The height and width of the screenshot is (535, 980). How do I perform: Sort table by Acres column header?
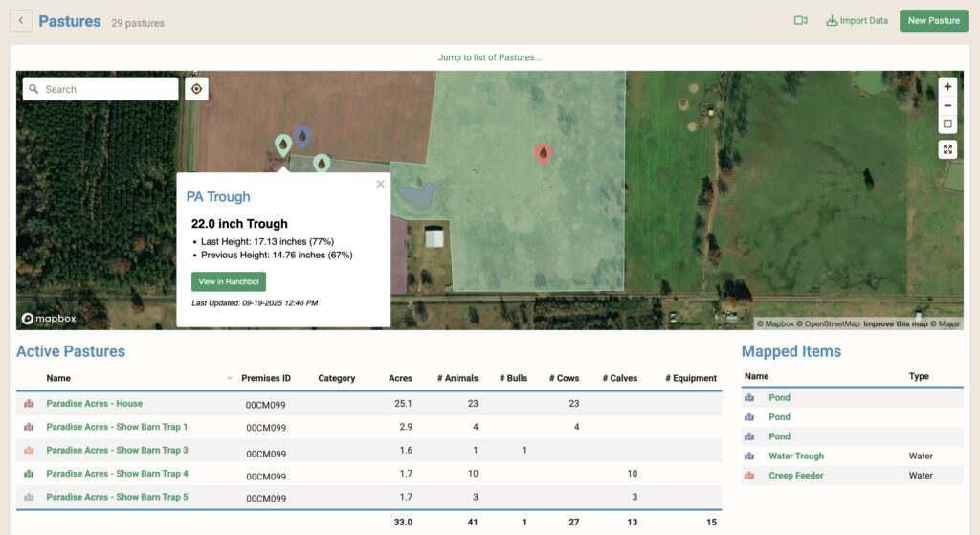[x=400, y=378]
